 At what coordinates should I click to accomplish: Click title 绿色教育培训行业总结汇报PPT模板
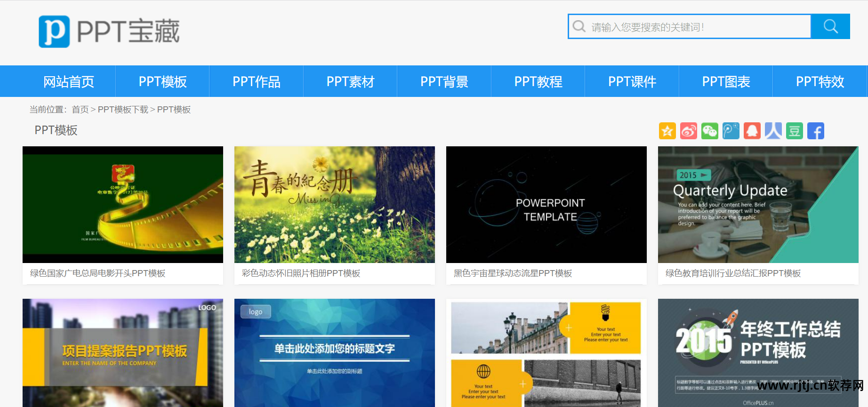tap(733, 273)
